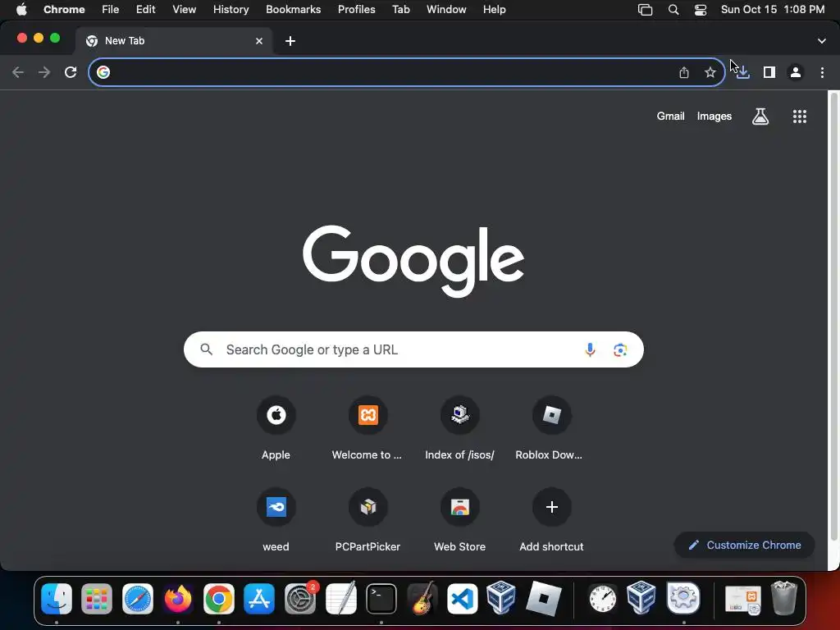Screen dimensions: 840x630
Task: Open Spotlight search in menu bar
Action: (673, 10)
